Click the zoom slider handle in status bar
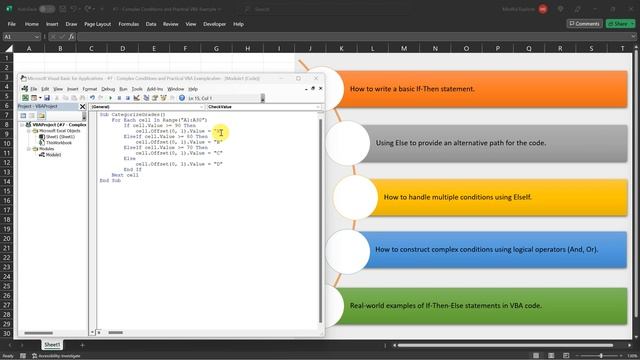The image size is (640, 360). (x=601, y=356)
